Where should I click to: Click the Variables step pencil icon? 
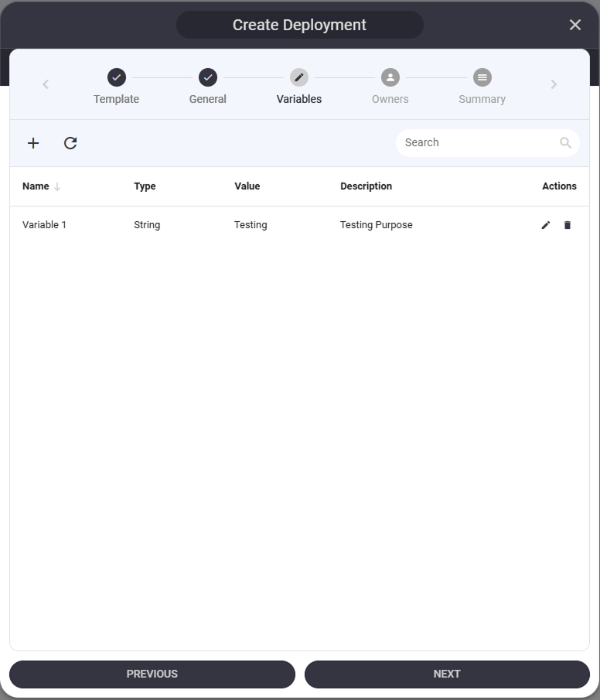click(x=299, y=77)
